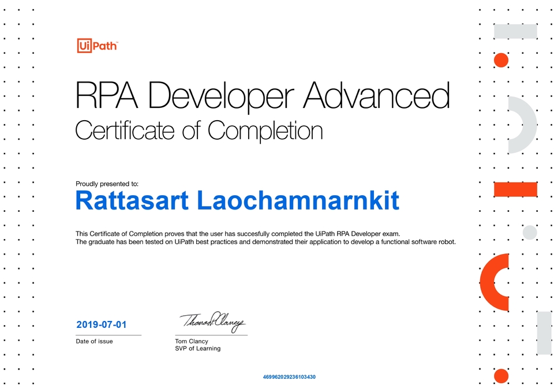Select the orange circle below the top-right bar
The width and height of the screenshot is (554, 392).
pyautogui.click(x=501, y=59)
